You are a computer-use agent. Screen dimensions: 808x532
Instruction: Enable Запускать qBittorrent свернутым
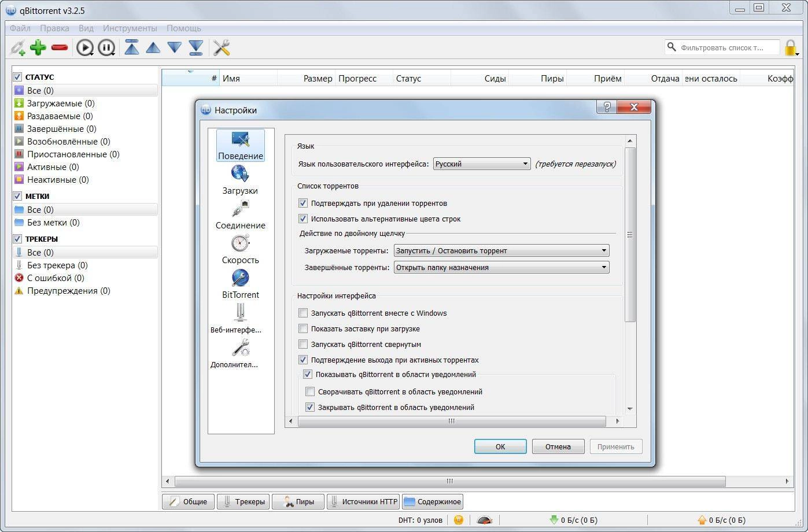302,345
